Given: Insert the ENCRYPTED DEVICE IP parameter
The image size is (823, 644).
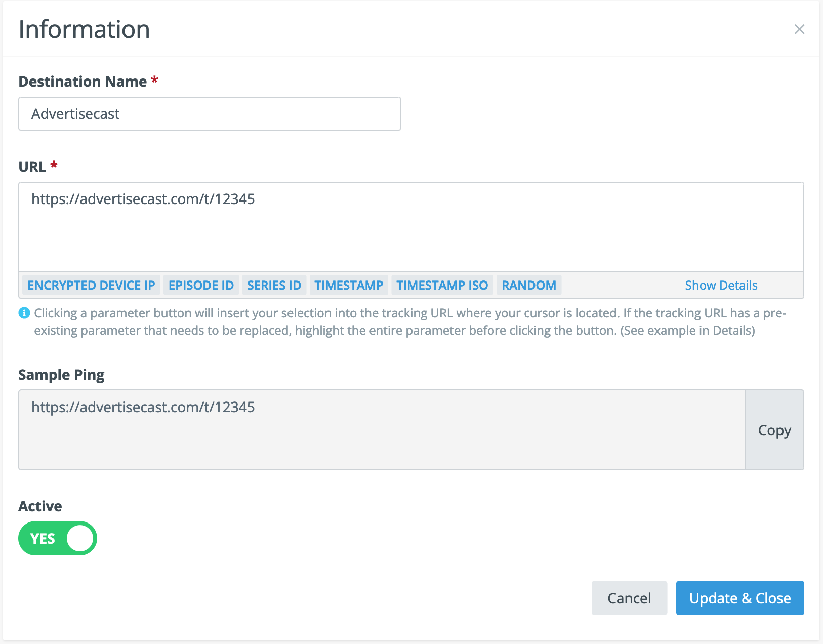Looking at the screenshot, I should pyautogui.click(x=91, y=285).
